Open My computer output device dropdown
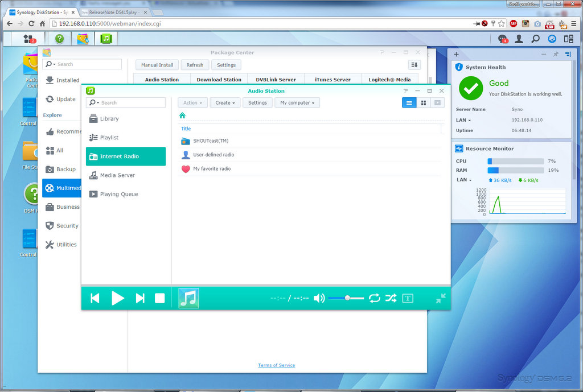 (x=297, y=103)
